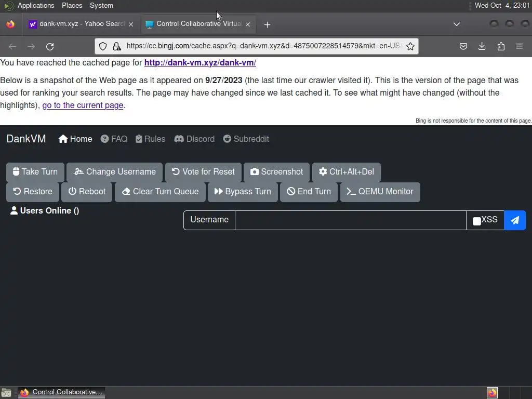The width and height of the screenshot is (532, 399).
Task: Click the Restore button
Action: click(33, 191)
